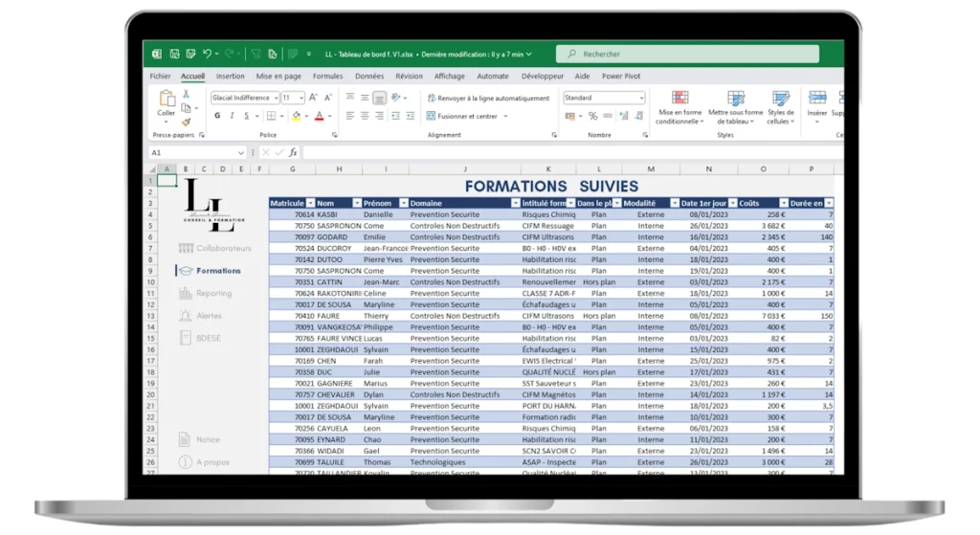Image resolution: width=980 pixels, height=535 pixels.
Task: Increase font size with the larger A icon
Action: coord(313,98)
